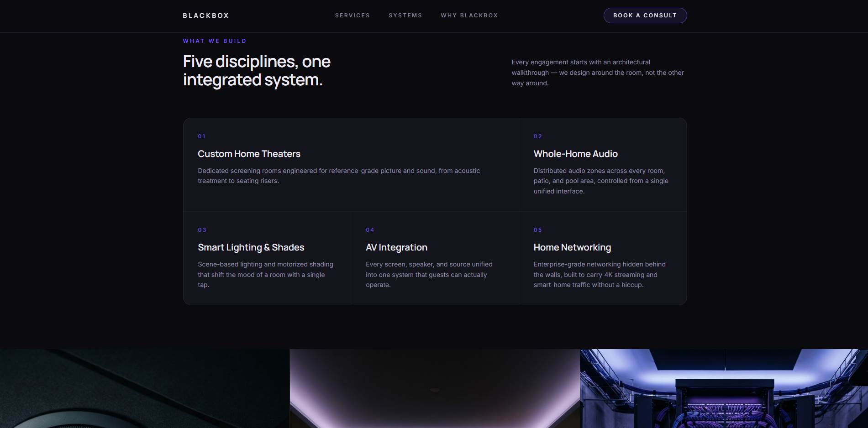Click the Scene-based lighting description
Viewport: 868px width, 428px height.
pos(266,275)
